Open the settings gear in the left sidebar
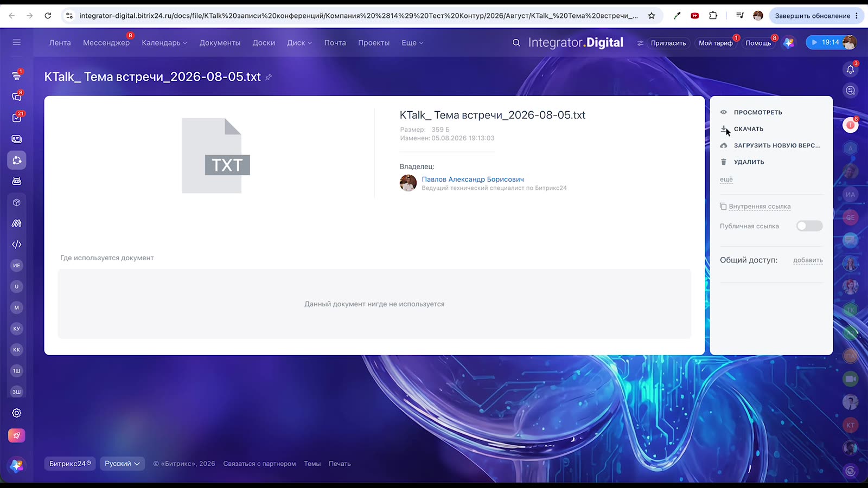Screen dimensions: 868x488 (x=17, y=413)
